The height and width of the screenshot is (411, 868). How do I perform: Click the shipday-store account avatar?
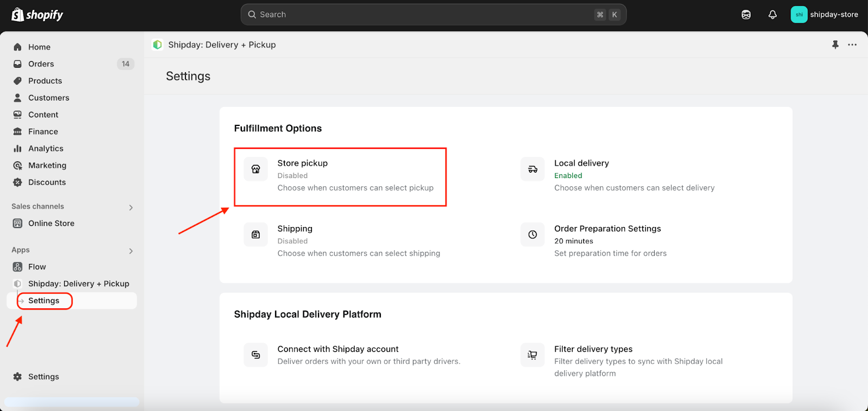coord(799,15)
